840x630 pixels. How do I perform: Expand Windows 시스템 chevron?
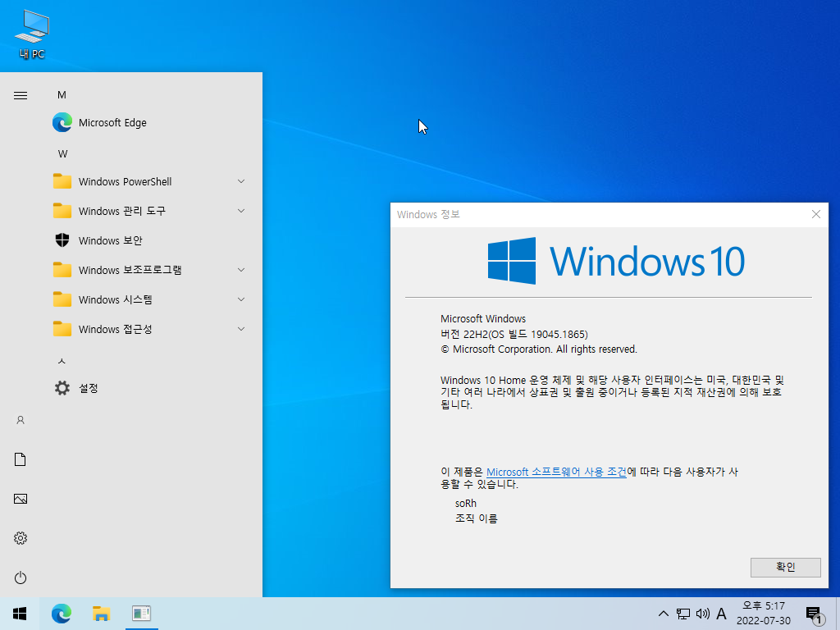[x=241, y=299]
